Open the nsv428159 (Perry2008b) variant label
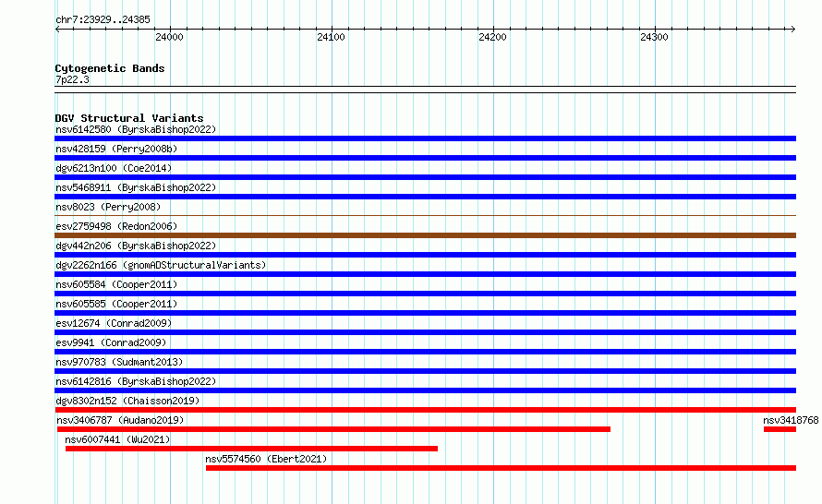The height and width of the screenshot is (504, 822). click(116, 149)
